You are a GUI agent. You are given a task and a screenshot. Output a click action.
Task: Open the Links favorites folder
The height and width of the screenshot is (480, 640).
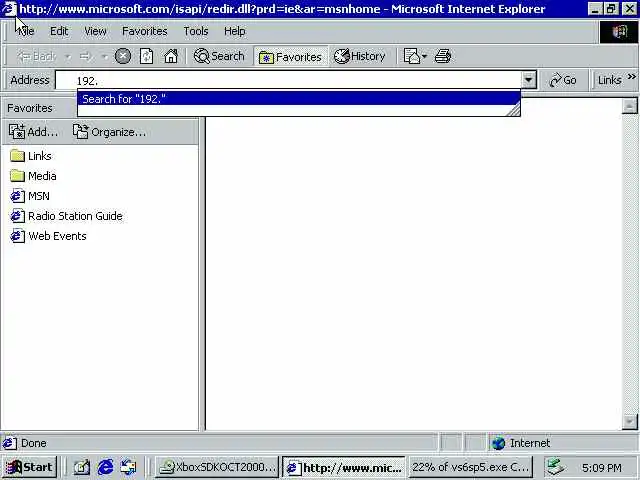[31, 156]
